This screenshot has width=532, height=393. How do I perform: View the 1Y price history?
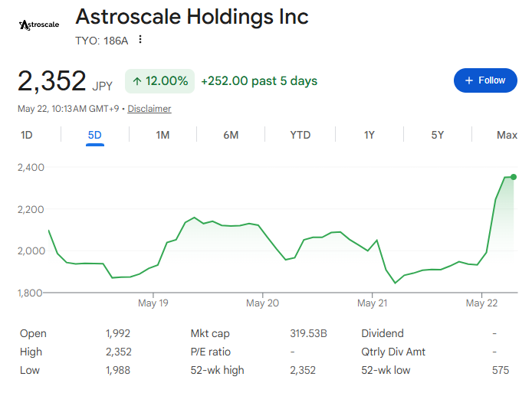pos(369,135)
